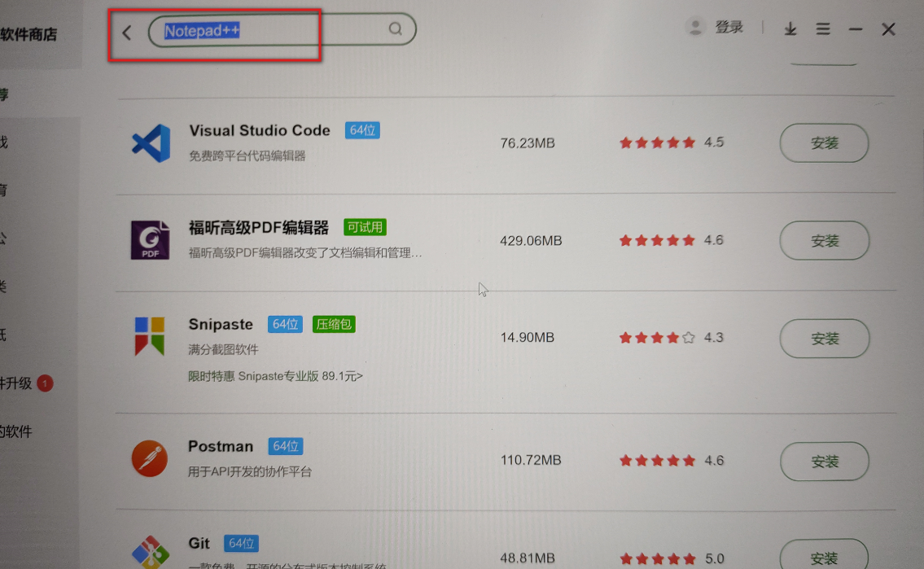Click the stars rating of Postman
Image resolution: width=924 pixels, height=569 pixels.
657,461
